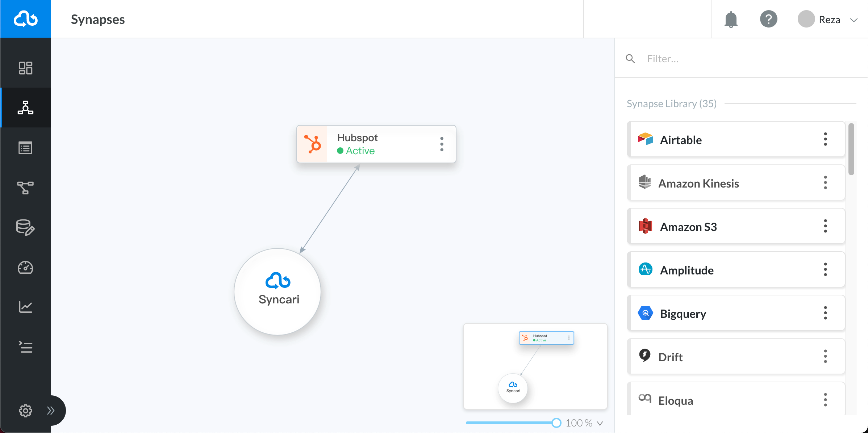Click the search magnifier icon in the filter
868x433 pixels.
[630, 59]
